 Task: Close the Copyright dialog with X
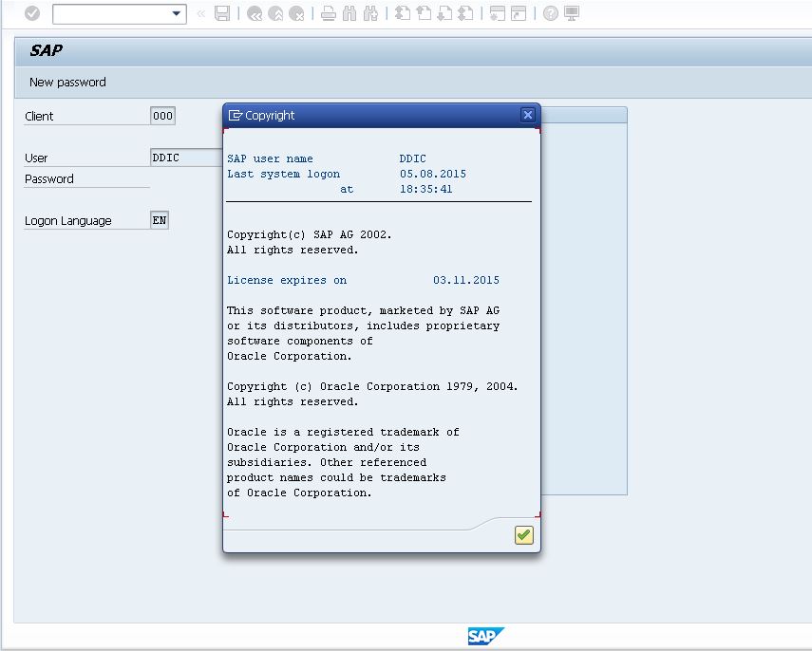point(528,115)
